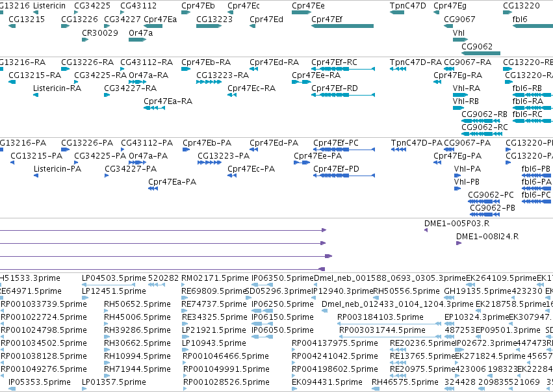Click the IP05353.5prime EST label

pos(40,382)
